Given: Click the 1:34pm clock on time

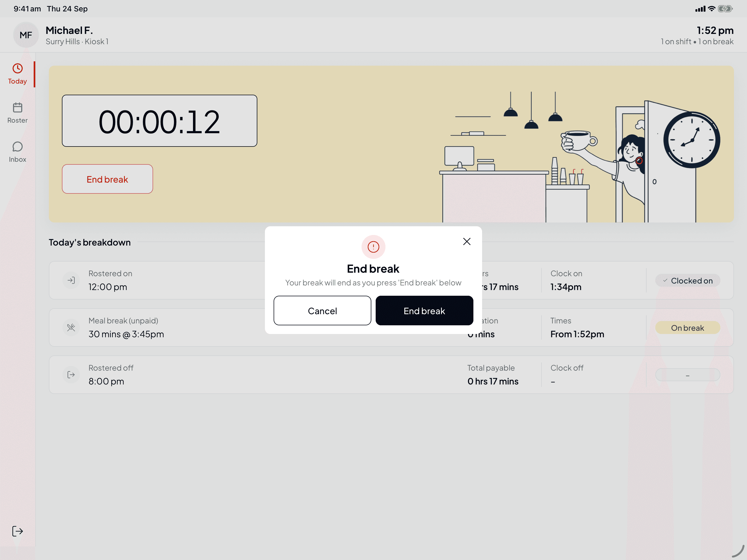Looking at the screenshot, I should click(566, 287).
